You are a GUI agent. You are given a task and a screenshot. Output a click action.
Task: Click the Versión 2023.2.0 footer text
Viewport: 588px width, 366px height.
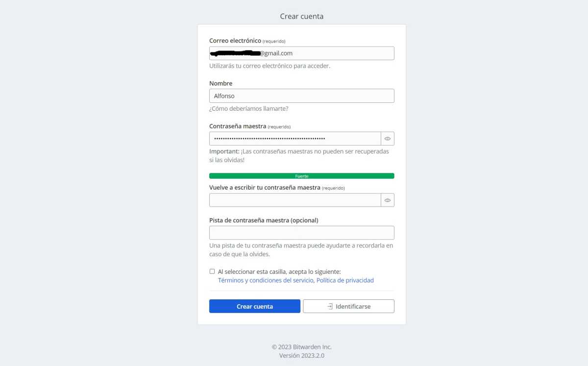point(302,356)
